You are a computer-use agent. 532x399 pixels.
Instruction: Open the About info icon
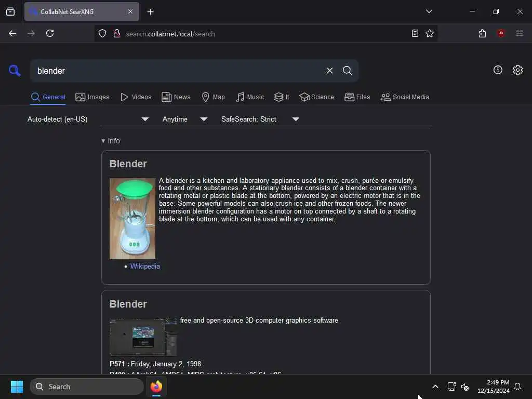click(498, 70)
